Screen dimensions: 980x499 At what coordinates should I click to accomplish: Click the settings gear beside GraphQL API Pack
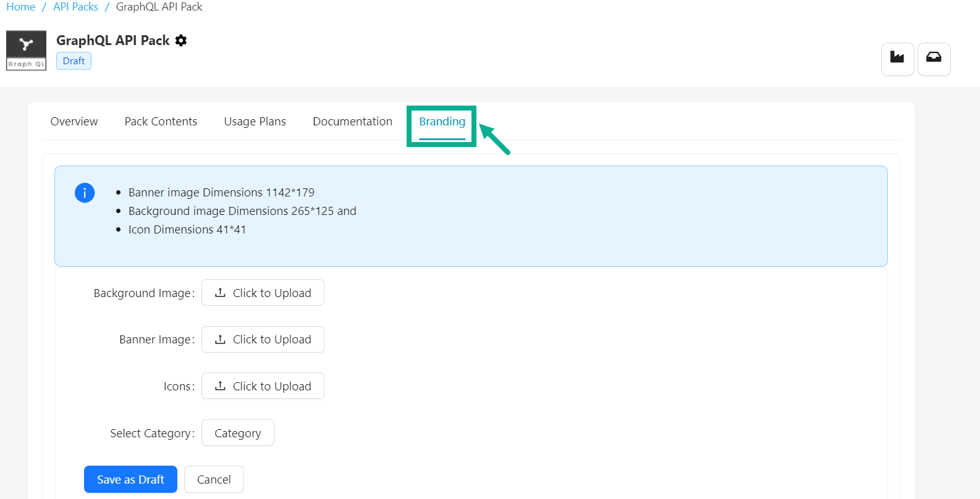(181, 41)
